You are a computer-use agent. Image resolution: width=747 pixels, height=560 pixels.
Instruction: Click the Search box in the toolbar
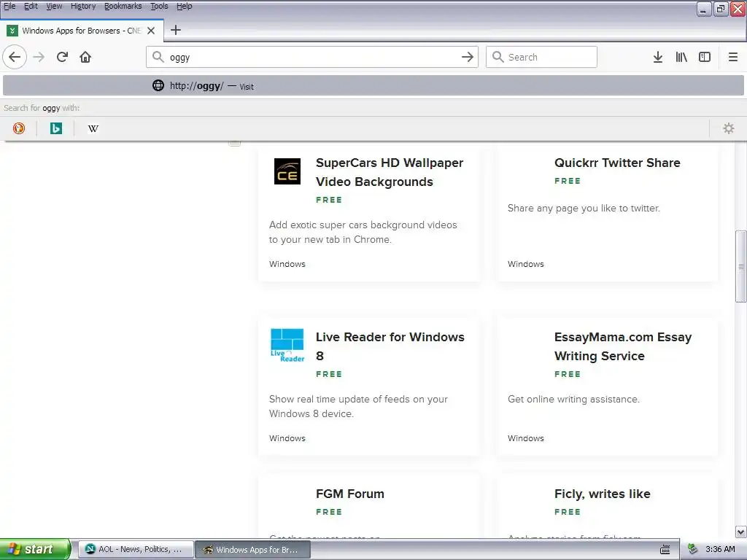click(541, 57)
